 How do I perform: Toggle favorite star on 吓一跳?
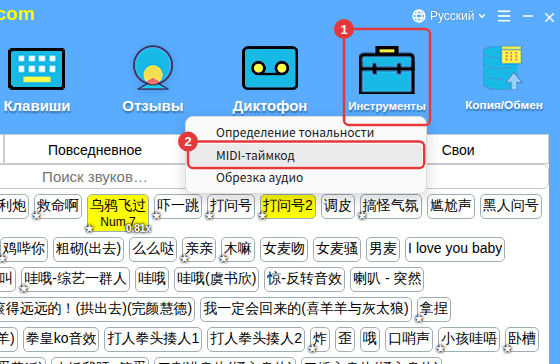157,215
